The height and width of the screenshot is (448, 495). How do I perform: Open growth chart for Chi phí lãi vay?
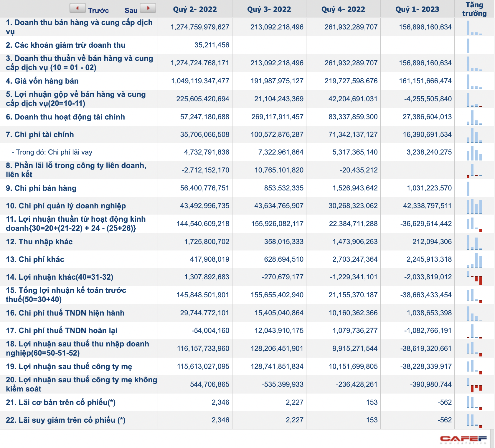click(474, 153)
